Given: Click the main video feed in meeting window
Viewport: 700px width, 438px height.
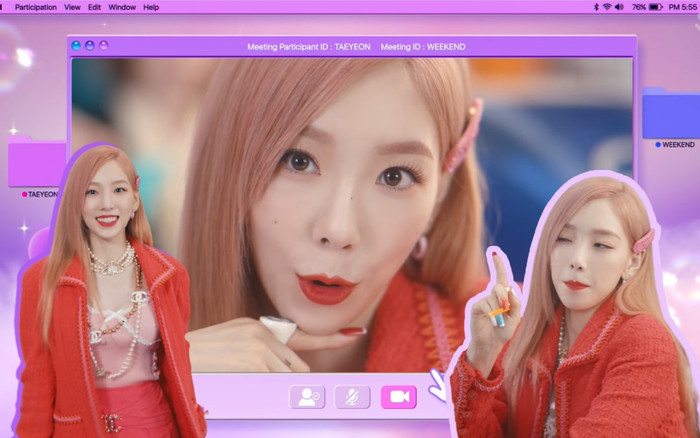Looking at the screenshot, I should coord(352,215).
